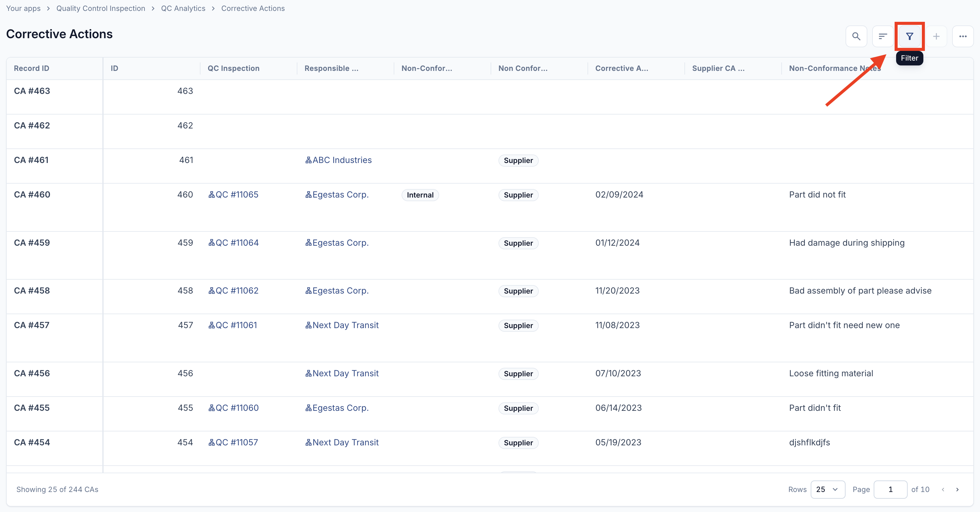This screenshot has width=980, height=512.
Task: Open the sort options icon
Action: click(x=882, y=37)
